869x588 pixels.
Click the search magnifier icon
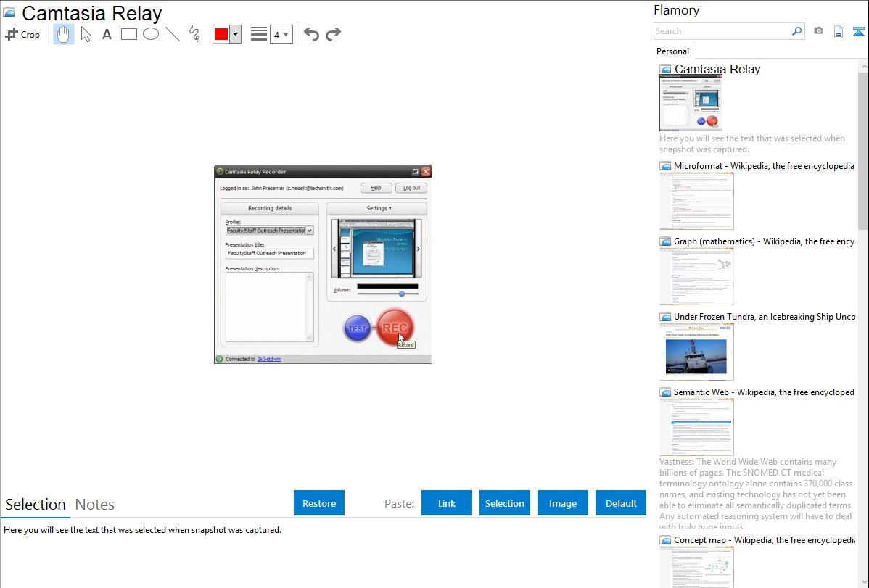pyautogui.click(x=797, y=31)
